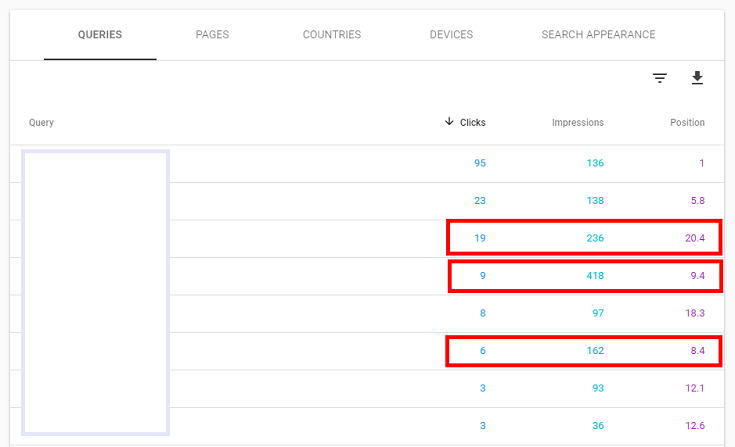Screen dimensions: 735x447
Task: Download the queries table data
Action: pyautogui.click(x=697, y=78)
